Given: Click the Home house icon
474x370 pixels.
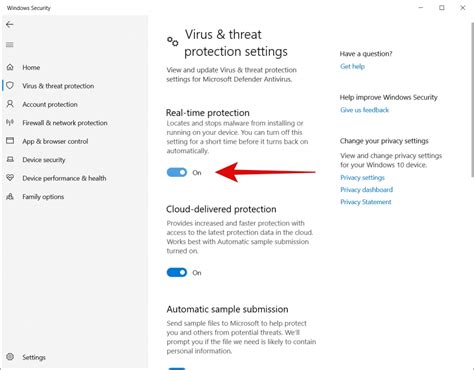Looking at the screenshot, I should 10,67.
